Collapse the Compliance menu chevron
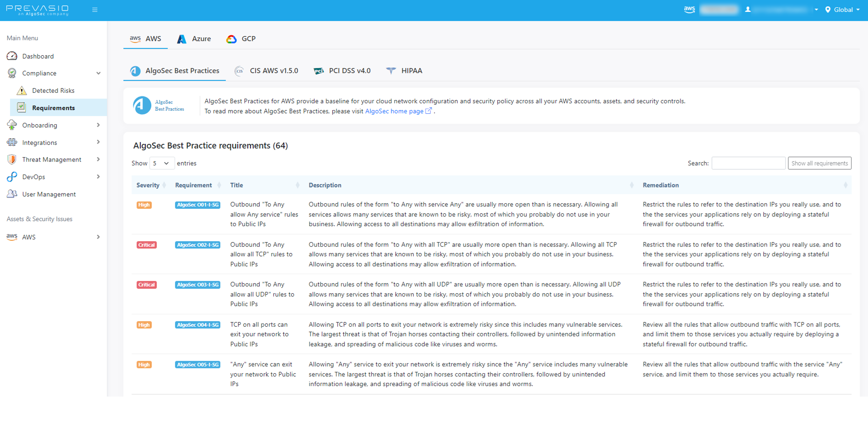Viewport: 868px width, 429px height. click(x=98, y=73)
